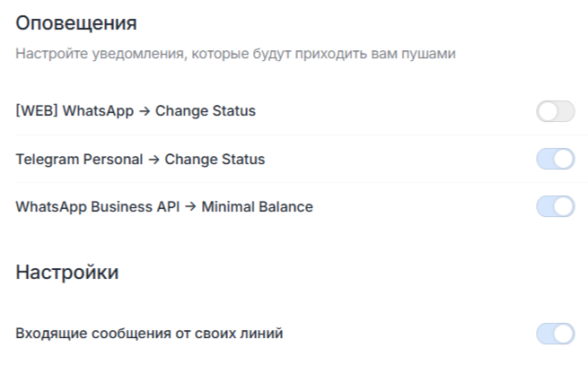Click the Minimal Balance text
The height and width of the screenshot is (365, 588).
(257, 207)
